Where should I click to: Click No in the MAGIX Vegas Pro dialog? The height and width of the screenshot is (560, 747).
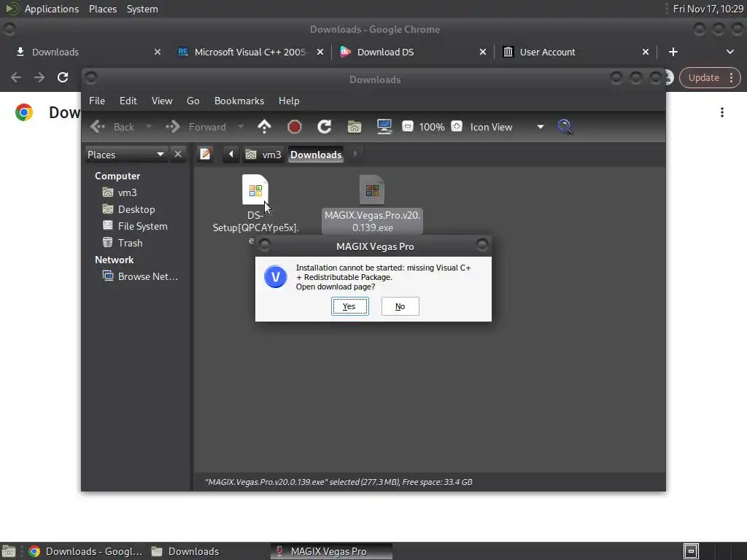tap(400, 306)
